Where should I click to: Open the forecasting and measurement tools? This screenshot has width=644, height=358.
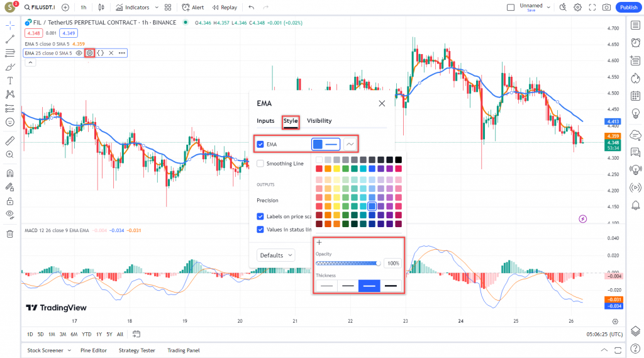point(10,108)
